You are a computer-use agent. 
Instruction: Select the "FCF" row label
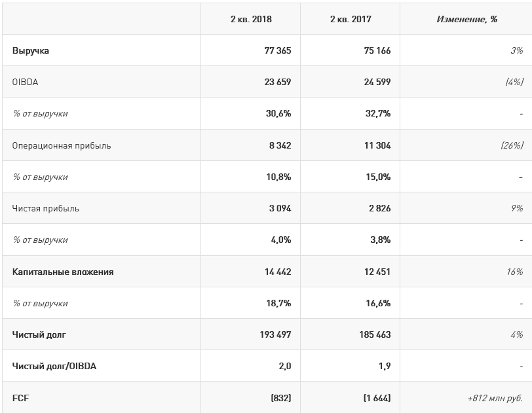click(x=20, y=398)
